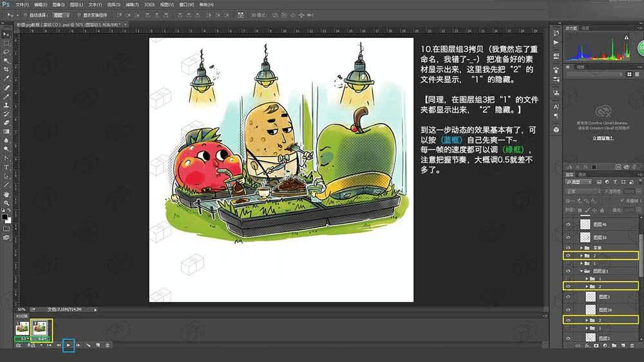Image resolution: width=644 pixels, height=362 pixels.
Task: Open the 文件(F) menu
Action: 22,5
